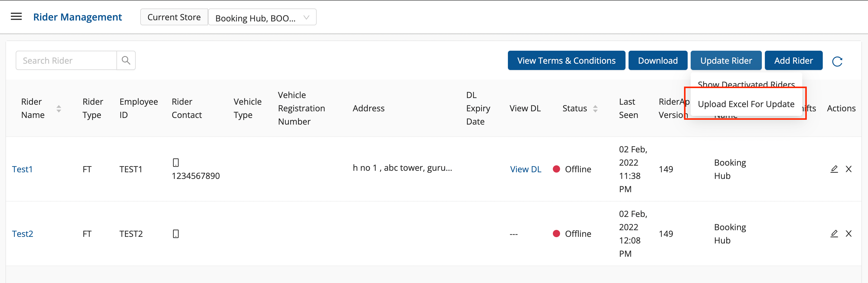Expand the Booking Hub store dropdown
The width and height of the screenshot is (868, 283).
[262, 17]
